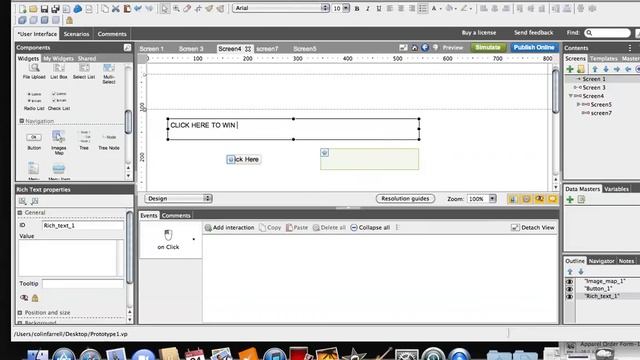This screenshot has width=640, height=360.
Task: Click the Cut scissors icon
Action: (x=116, y=8)
